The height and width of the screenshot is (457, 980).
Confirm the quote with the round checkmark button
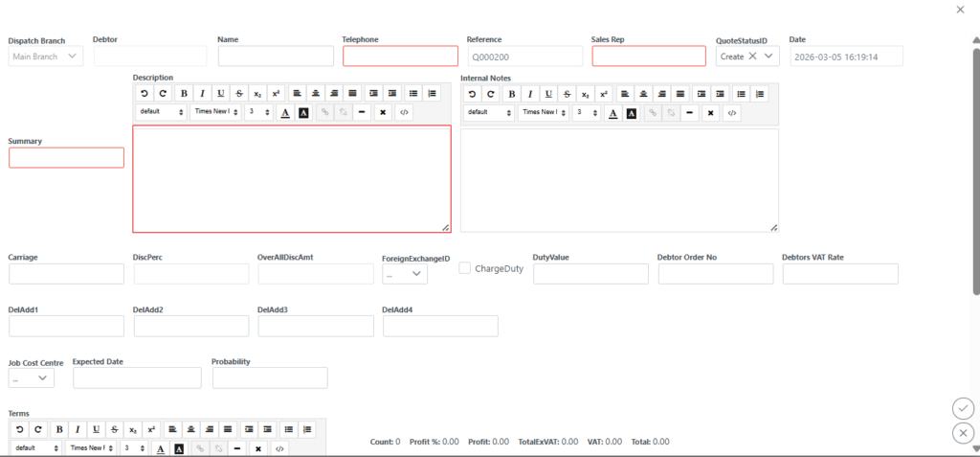pos(963,408)
